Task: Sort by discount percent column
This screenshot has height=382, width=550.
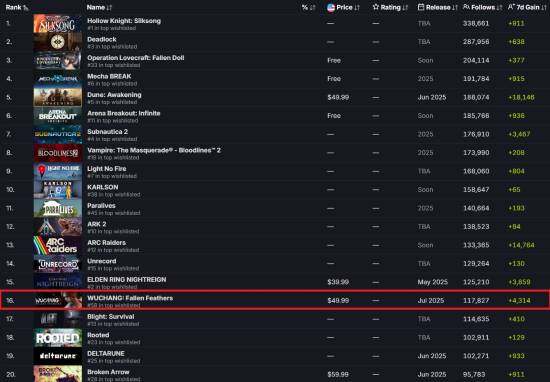Action: click(x=308, y=7)
